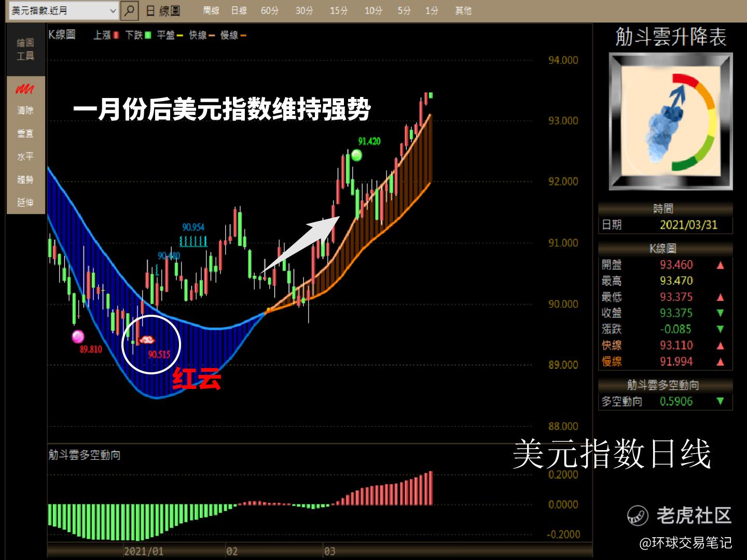
Task: Choose the 水平 horizontal line tool
Action: 25,157
